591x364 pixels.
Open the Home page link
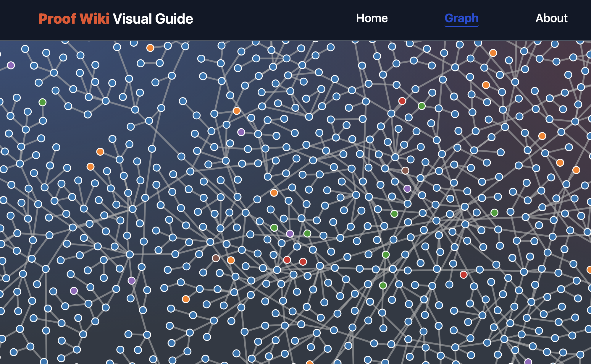click(372, 18)
